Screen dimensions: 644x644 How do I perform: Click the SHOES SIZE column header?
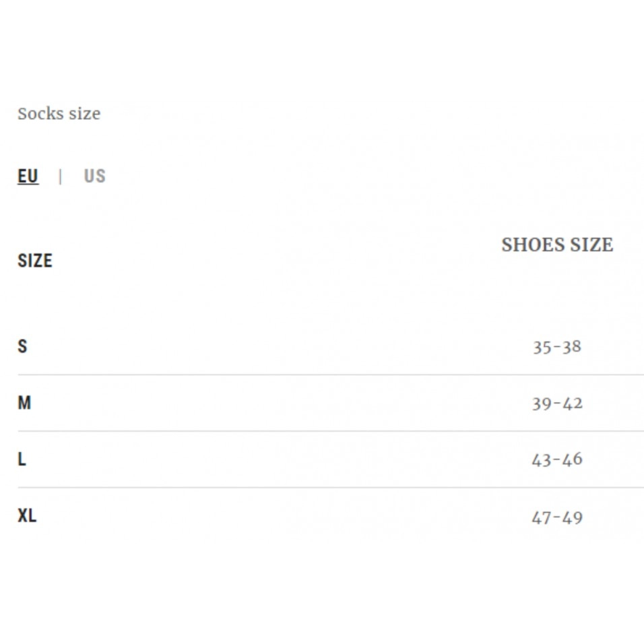pos(557,245)
